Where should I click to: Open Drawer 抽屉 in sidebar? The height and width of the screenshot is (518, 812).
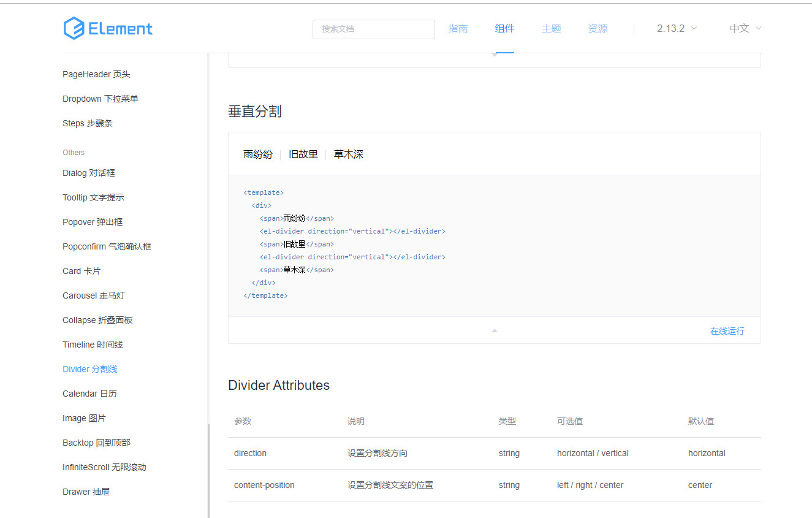86,492
